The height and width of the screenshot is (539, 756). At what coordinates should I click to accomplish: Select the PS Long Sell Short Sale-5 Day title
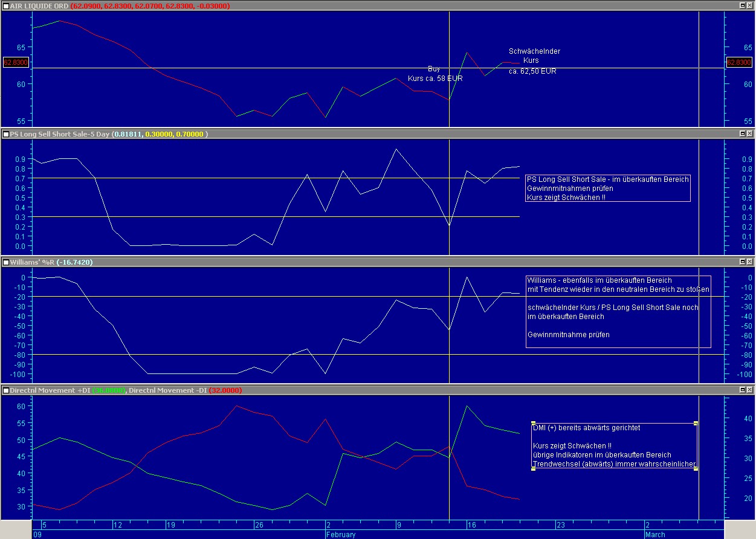[60, 134]
